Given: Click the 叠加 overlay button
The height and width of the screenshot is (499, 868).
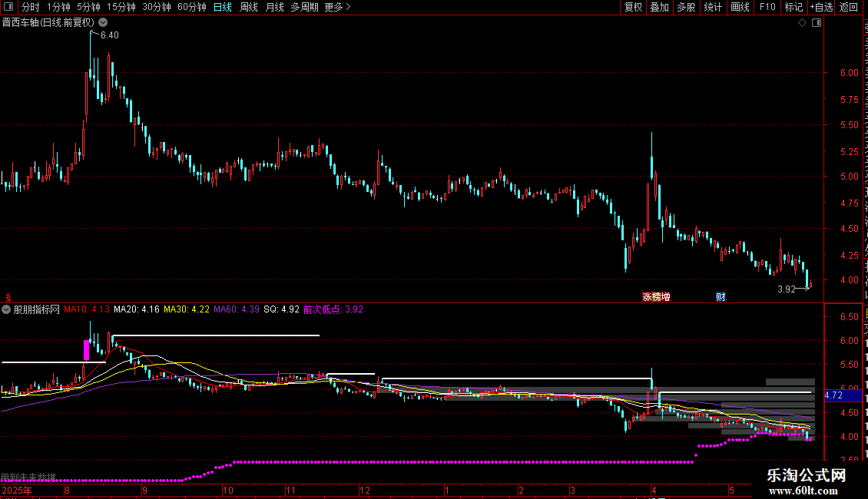Looking at the screenshot, I should click(x=659, y=7).
